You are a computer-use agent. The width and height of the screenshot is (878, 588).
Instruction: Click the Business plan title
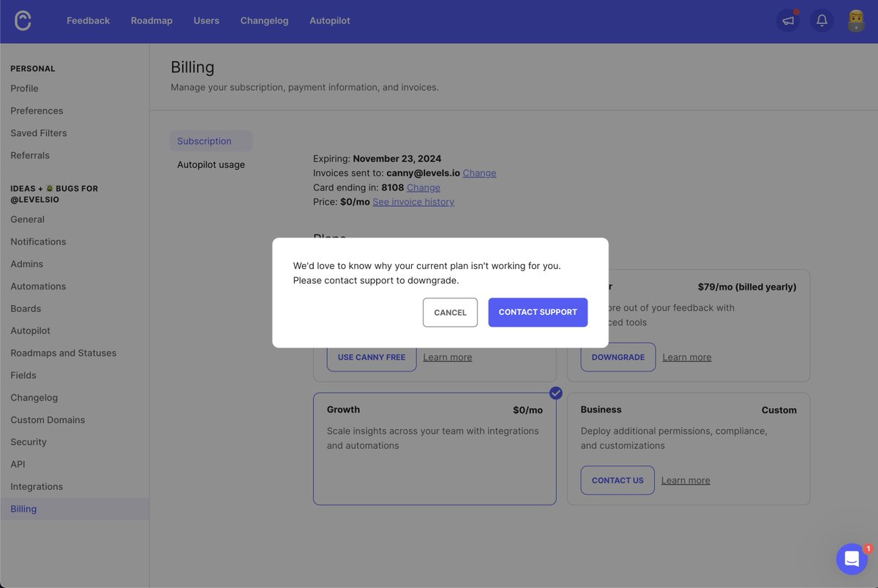pyautogui.click(x=601, y=410)
